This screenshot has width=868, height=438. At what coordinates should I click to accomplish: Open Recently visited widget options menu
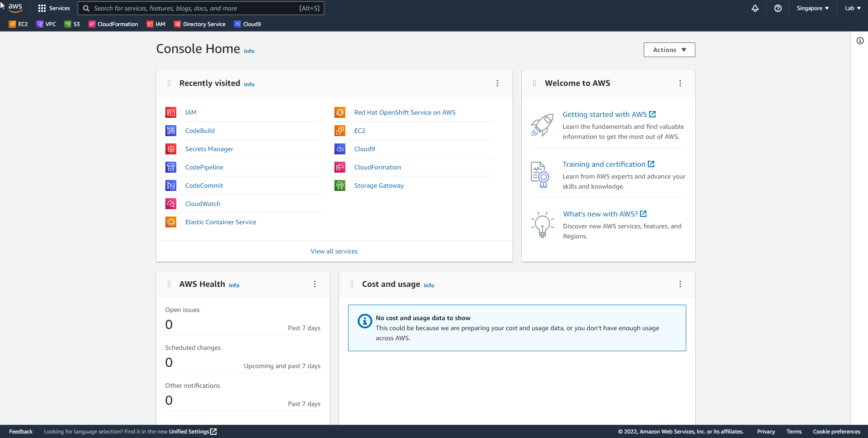[498, 83]
